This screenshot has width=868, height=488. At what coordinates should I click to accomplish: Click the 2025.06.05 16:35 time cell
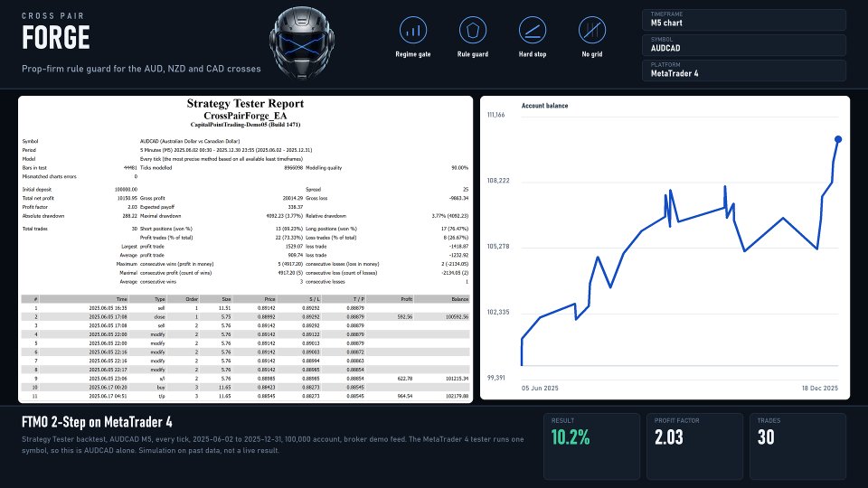click(x=108, y=308)
